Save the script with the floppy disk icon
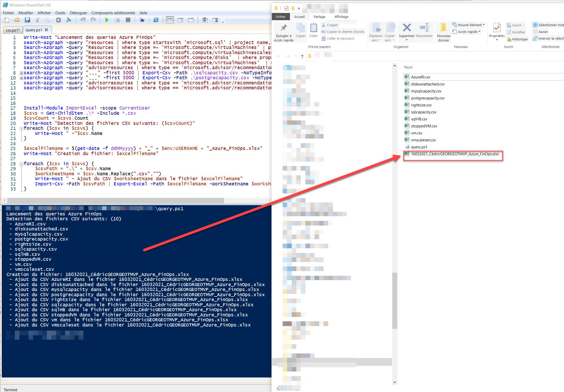The image size is (564, 392). click(27, 20)
